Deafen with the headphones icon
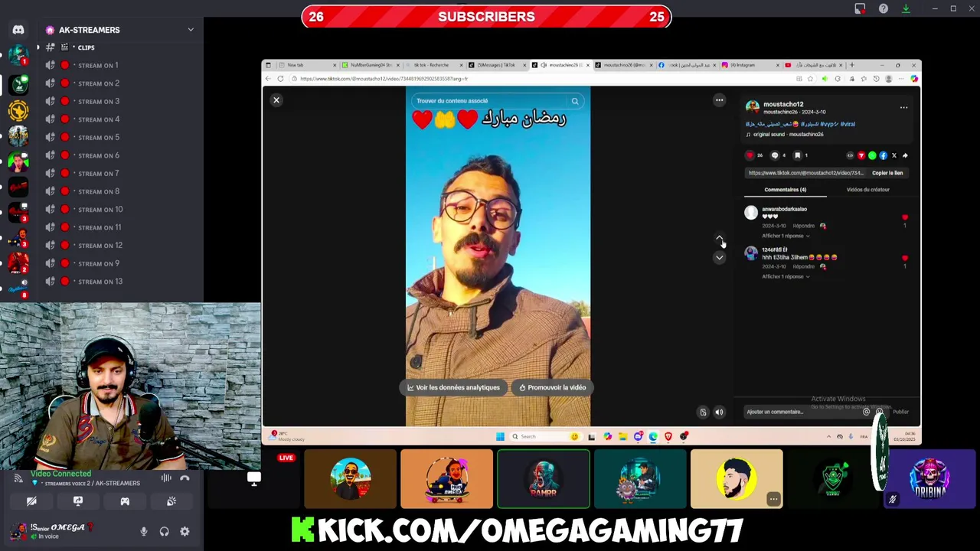Image resolution: width=980 pixels, height=551 pixels. click(164, 531)
